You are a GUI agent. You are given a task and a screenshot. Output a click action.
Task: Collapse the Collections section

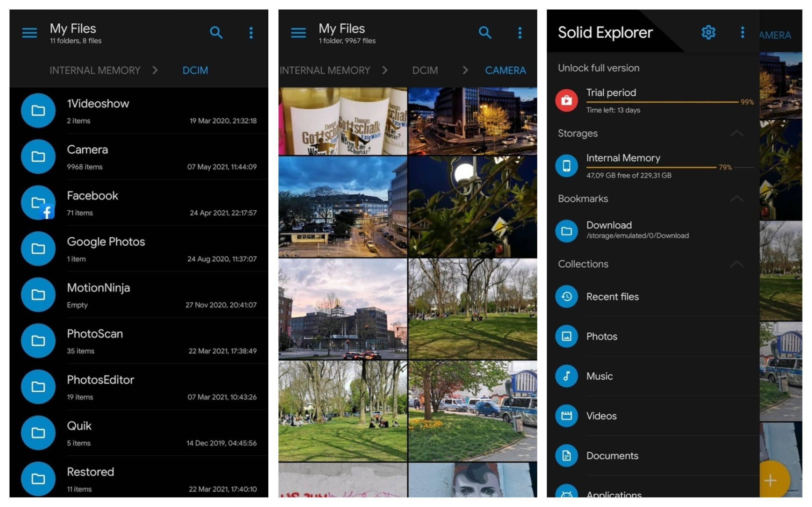click(737, 264)
